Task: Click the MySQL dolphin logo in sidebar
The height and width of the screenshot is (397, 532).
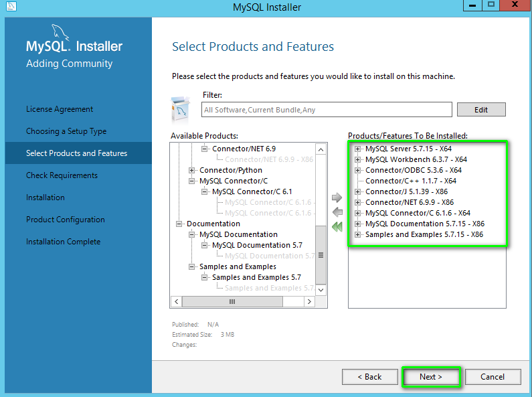Action: coord(60,32)
